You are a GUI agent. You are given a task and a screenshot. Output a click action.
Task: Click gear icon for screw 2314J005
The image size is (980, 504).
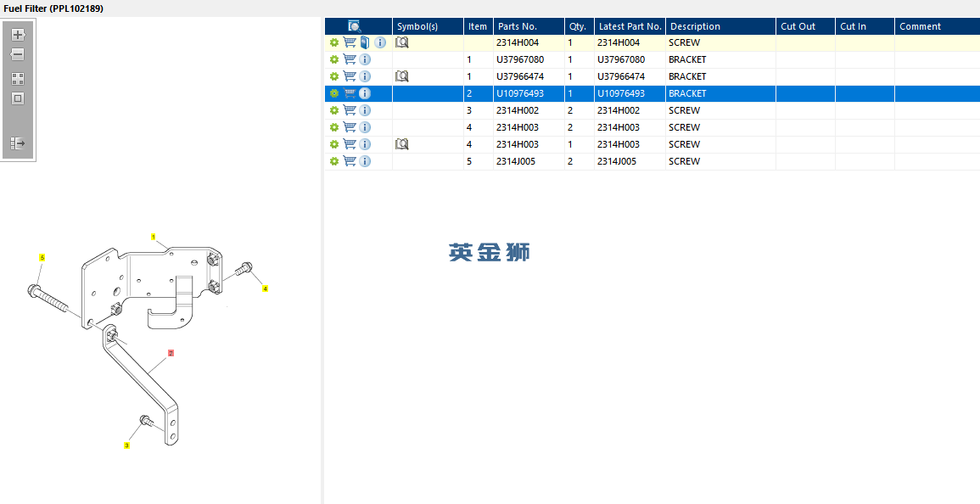pyautogui.click(x=334, y=160)
